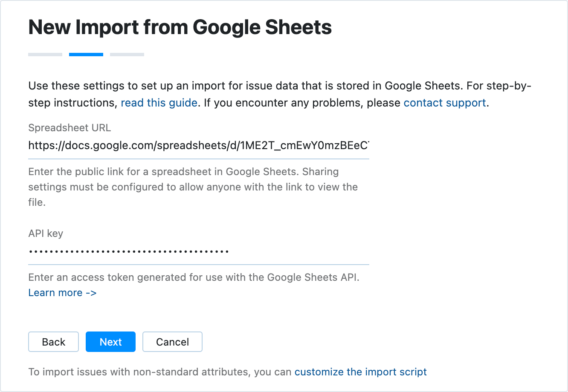This screenshot has width=568, height=392.
Task: Click the access token description text
Action: [x=194, y=277]
